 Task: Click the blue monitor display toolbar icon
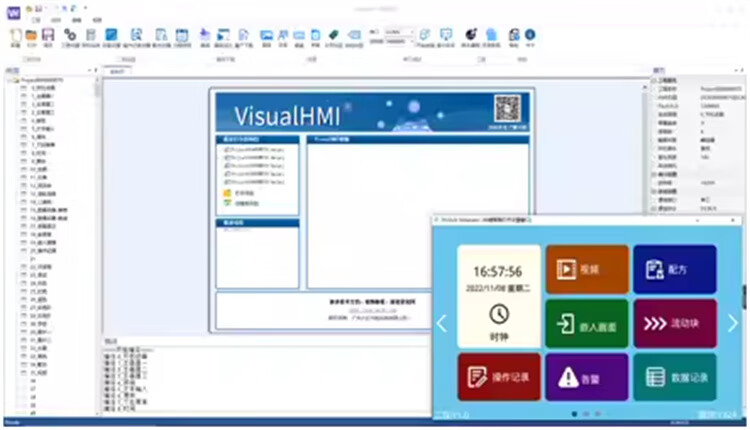446,34
